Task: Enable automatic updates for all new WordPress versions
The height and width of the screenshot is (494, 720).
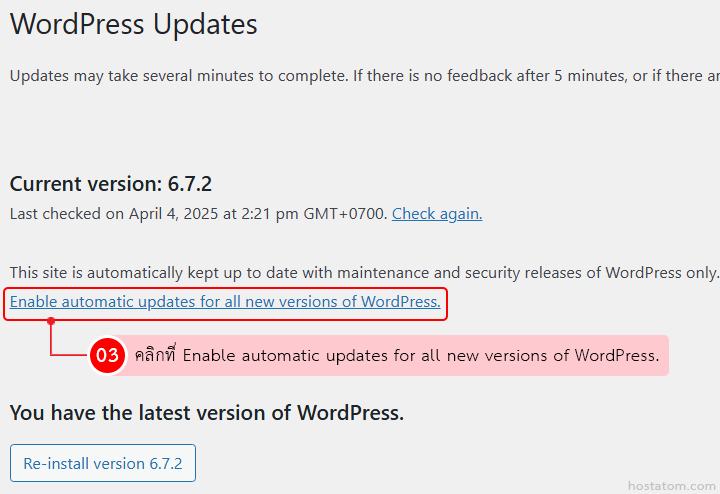Action: (225, 301)
